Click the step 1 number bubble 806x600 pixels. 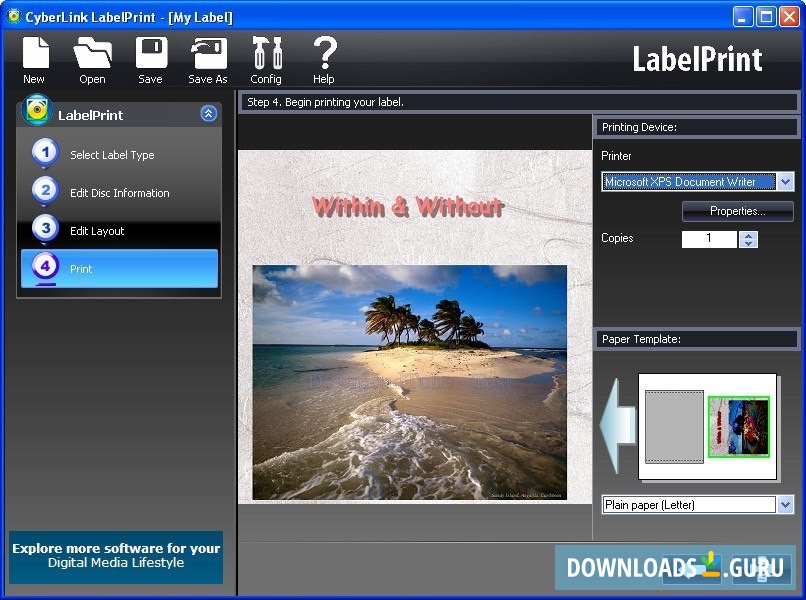(45, 153)
